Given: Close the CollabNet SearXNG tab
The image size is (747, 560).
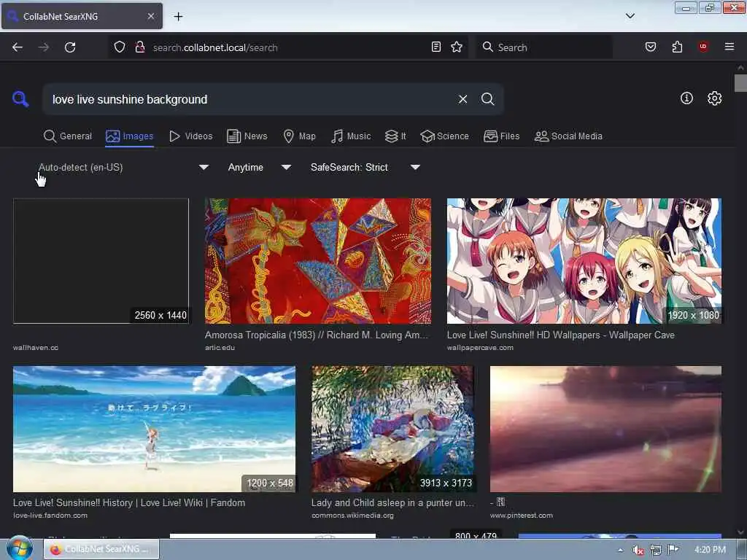Looking at the screenshot, I should 150,16.
